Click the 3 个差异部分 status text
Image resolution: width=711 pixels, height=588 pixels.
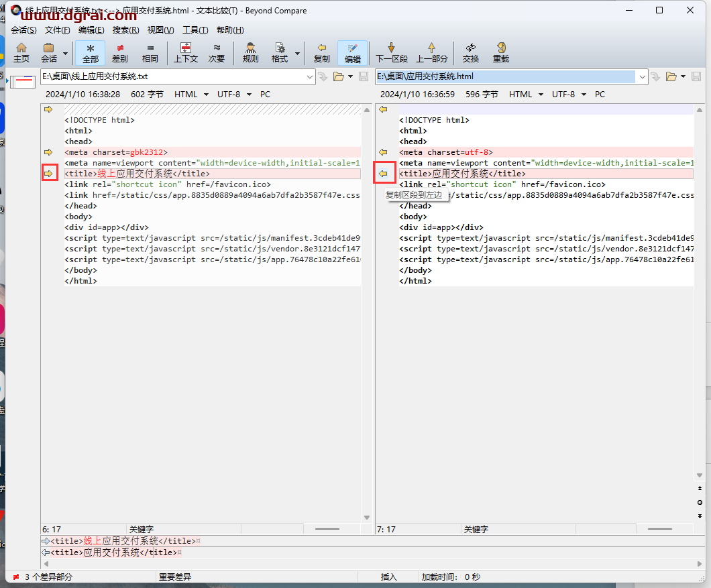[x=48, y=577]
